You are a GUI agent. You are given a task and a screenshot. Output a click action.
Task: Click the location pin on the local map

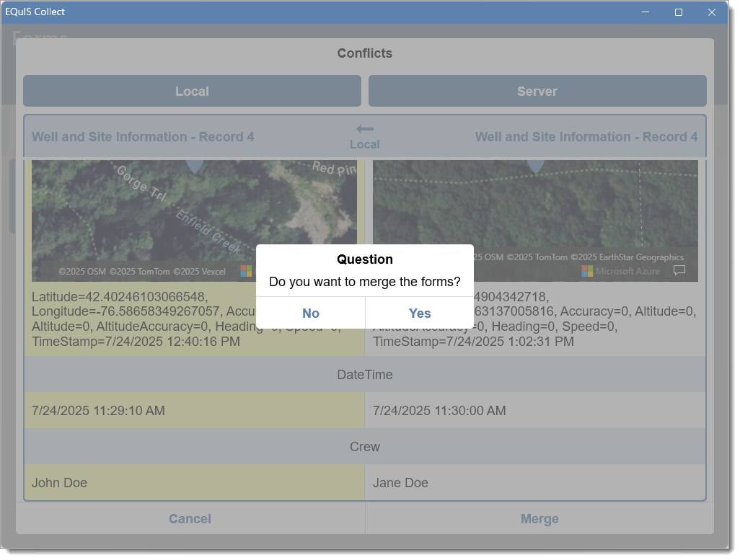(x=195, y=166)
